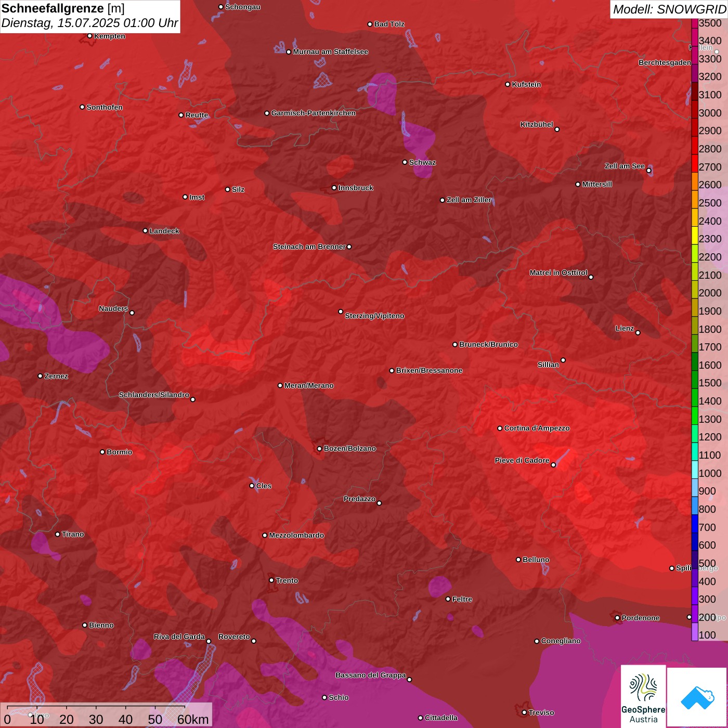The height and width of the screenshot is (728, 728).
Task: Click the GeoSphere Austria logo
Action: (x=643, y=696)
